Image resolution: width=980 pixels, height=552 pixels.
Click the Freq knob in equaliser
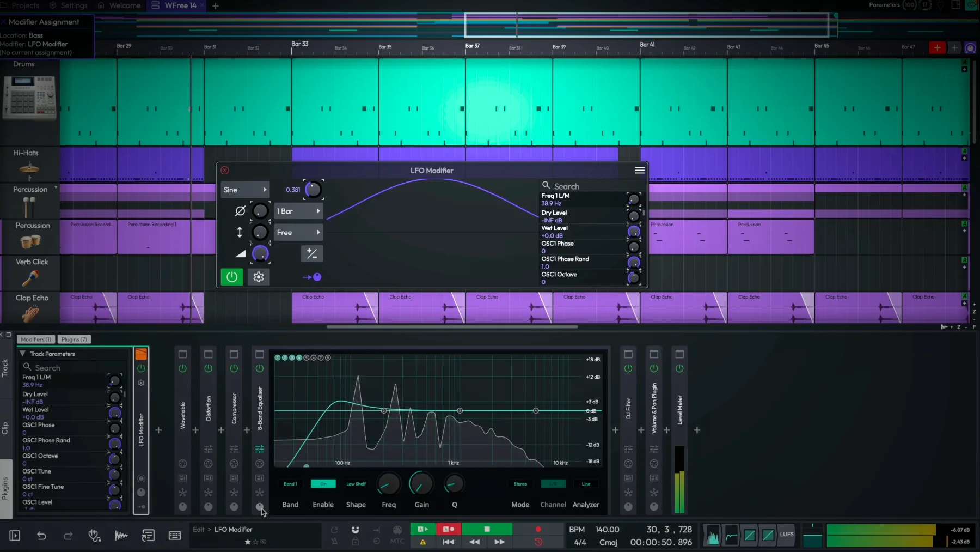click(x=389, y=484)
